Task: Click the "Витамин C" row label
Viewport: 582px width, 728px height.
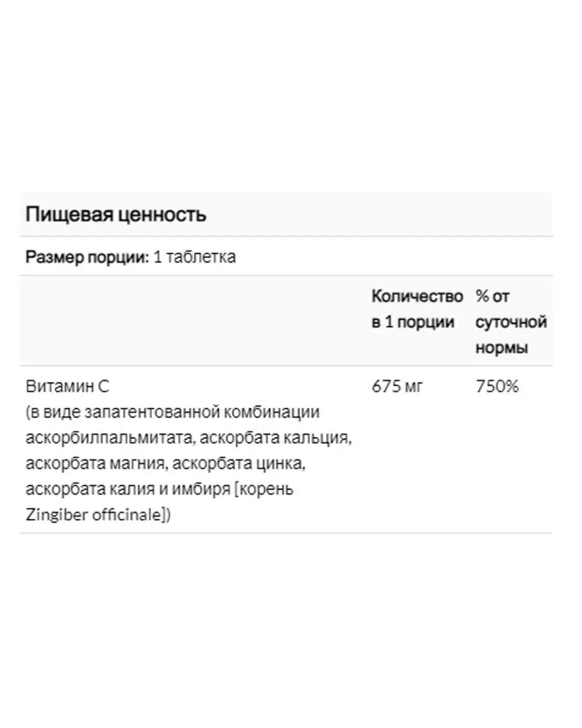Action: pos(67,386)
